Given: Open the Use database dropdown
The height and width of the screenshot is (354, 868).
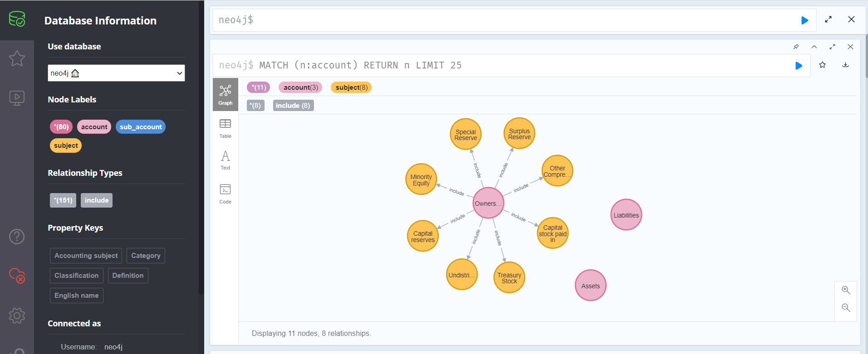Looking at the screenshot, I should point(116,73).
